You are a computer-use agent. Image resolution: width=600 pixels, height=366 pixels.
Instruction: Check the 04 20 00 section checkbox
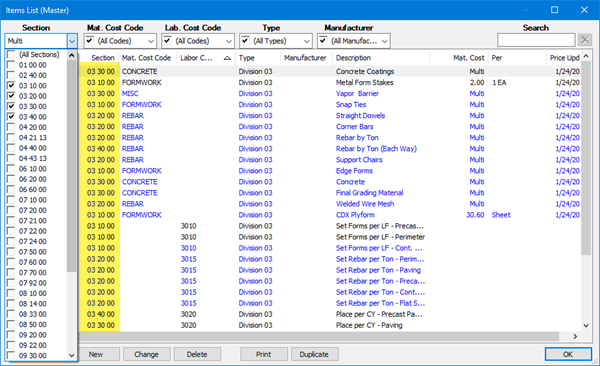11,127
